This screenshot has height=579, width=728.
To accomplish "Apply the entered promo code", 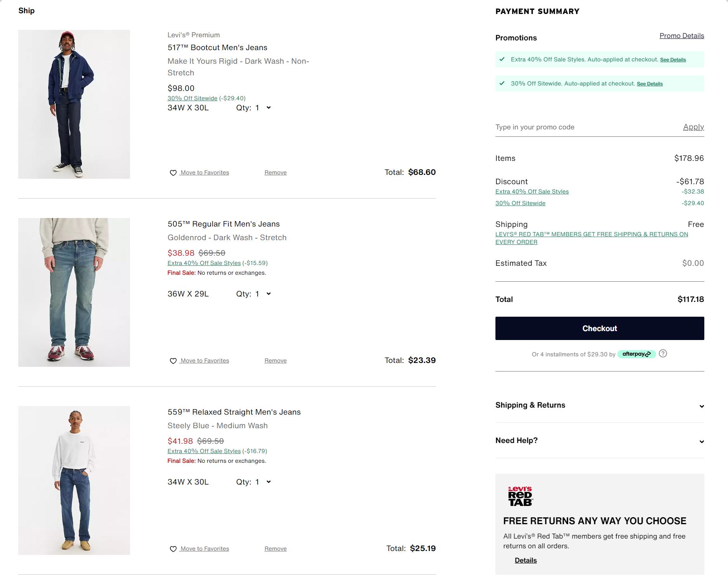I will (693, 127).
